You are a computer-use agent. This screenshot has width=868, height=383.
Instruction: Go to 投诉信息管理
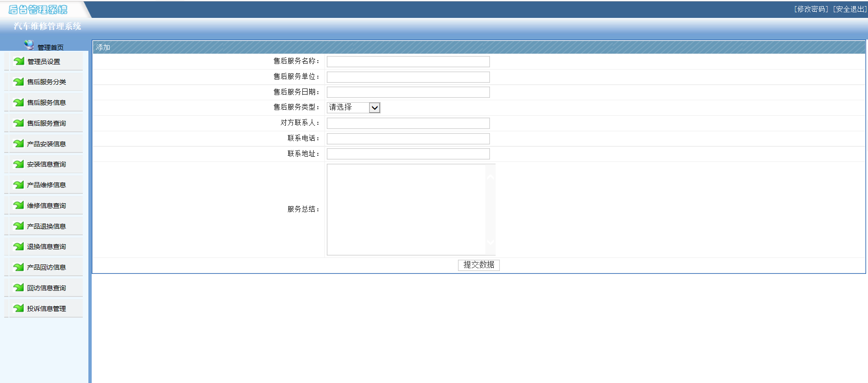pyautogui.click(x=47, y=309)
